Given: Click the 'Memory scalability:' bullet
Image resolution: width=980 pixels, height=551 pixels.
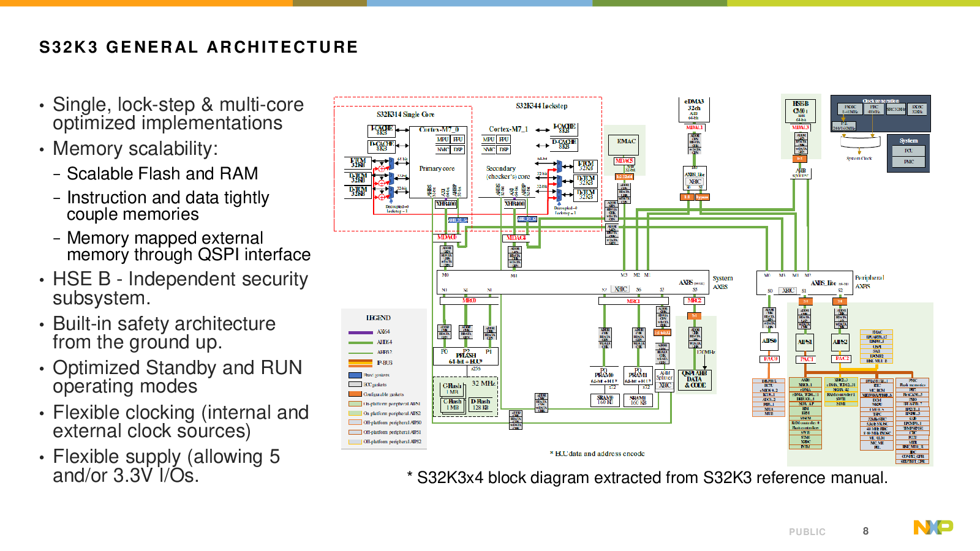Looking at the screenshot, I should (135, 149).
